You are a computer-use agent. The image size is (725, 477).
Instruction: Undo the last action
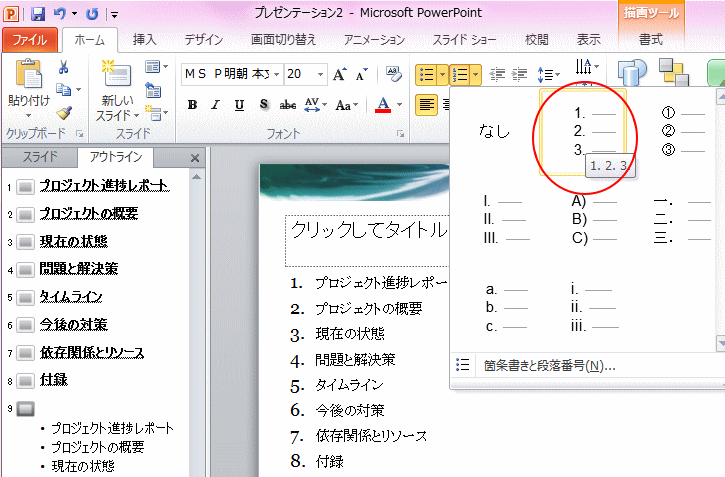(59, 13)
